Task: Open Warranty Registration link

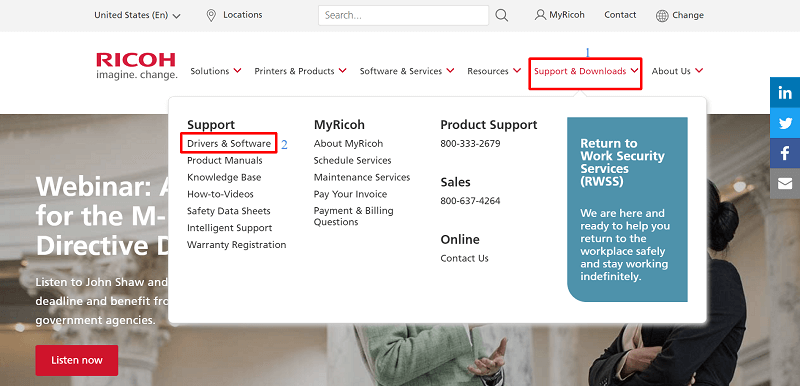Action: (236, 244)
